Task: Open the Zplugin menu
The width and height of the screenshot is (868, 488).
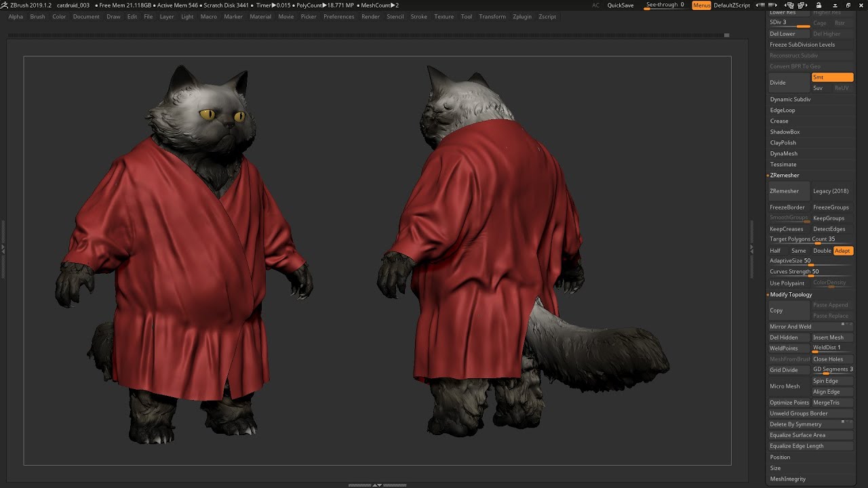Action: 522,16
